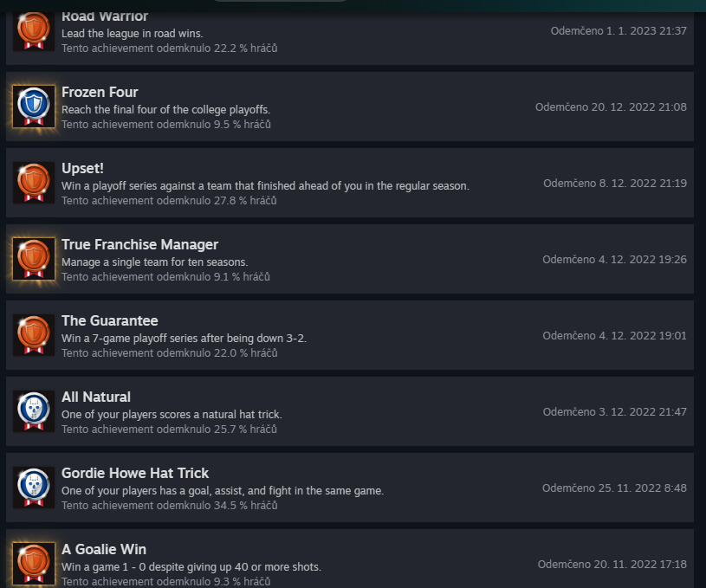Click The Guarantee orange medal icon
Image resolution: width=706 pixels, height=588 pixels.
pos(34,335)
